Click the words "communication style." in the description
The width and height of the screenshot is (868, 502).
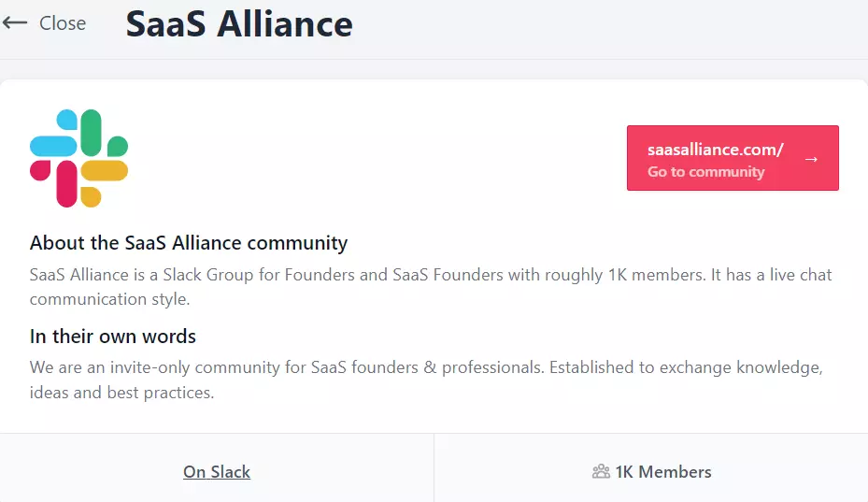109,299
